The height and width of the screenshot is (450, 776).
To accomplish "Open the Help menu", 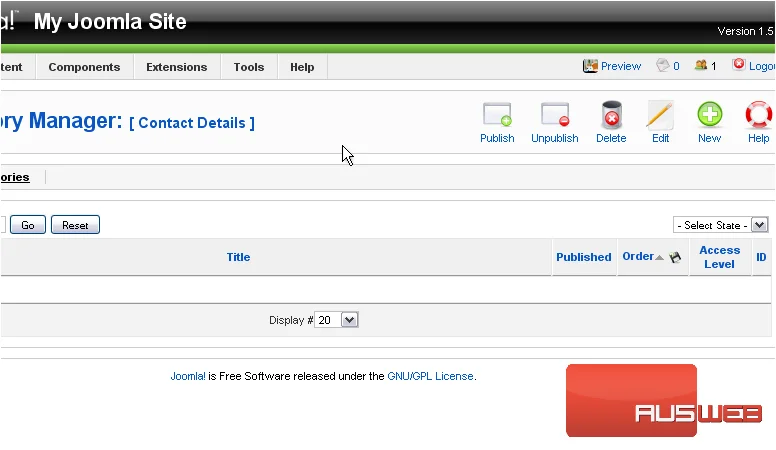I will coord(302,67).
